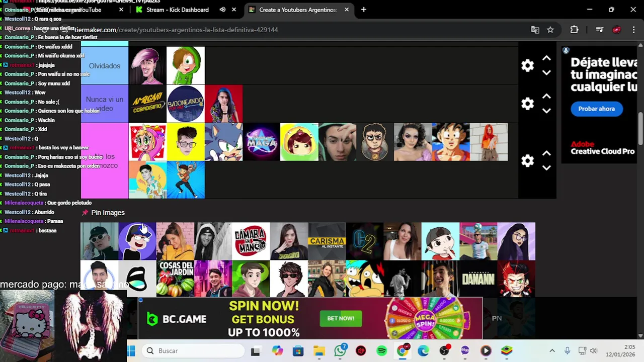
Task: Click the Olvidados tier label
Action: (105, 66)
